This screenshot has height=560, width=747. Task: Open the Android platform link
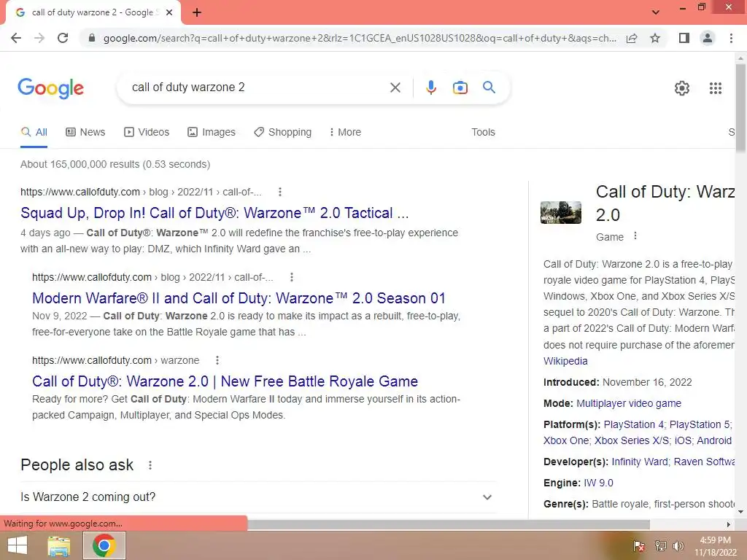tap(714, 440)
